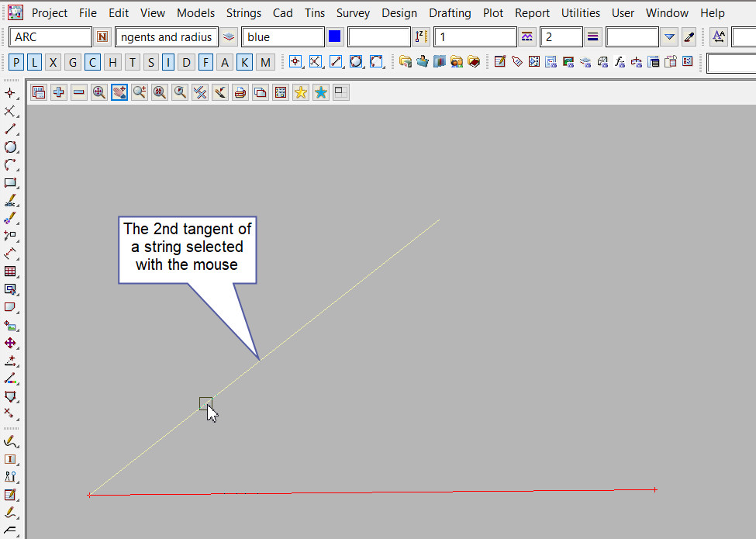The image size is (756, 539).
Task: Open the Drafting menu
Action: pyautogui.click(x=450, y=13)
